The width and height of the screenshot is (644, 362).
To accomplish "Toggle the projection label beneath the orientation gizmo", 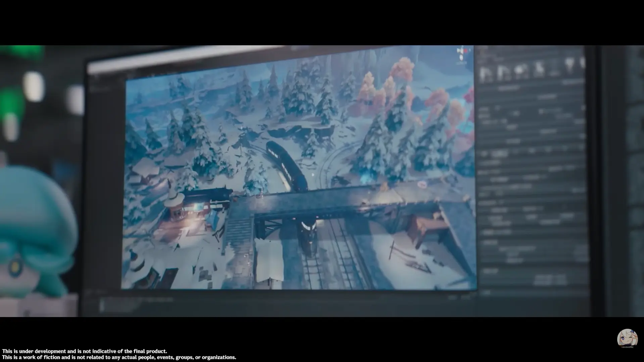I will [462, 62].
